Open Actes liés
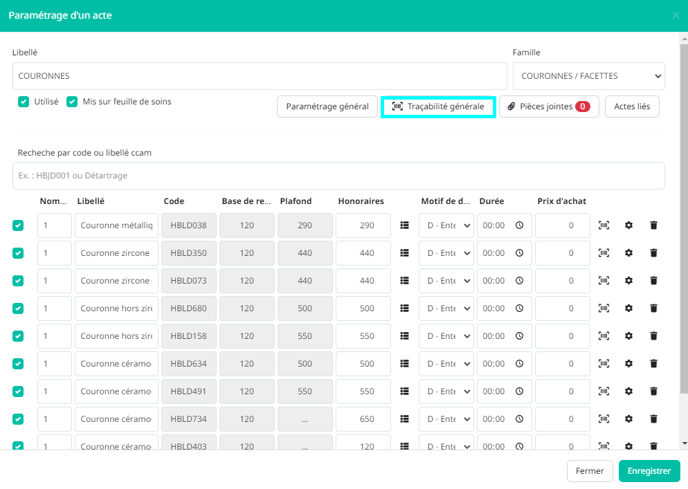This screenshot has width=688, height=489. (632, 107)
